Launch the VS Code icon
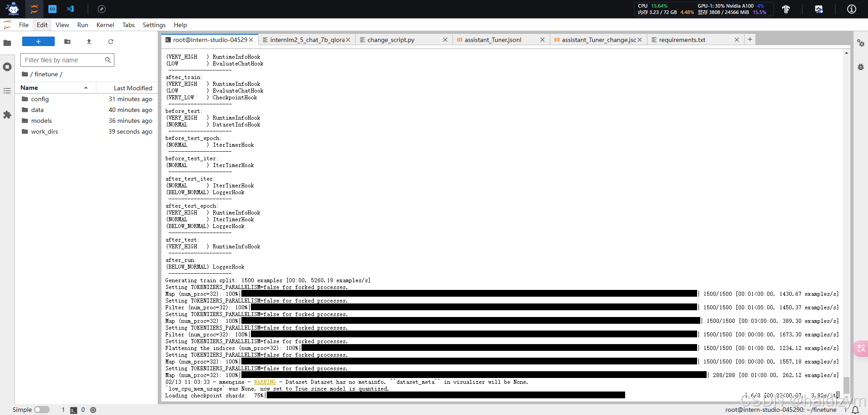Screen dimensions: 868x415 point(71,9)
